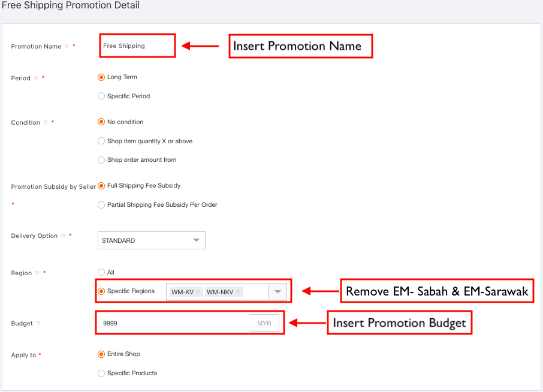Remove the WM-KV region tag
This screenshot has width=543, height=392.
coord(198,292)
